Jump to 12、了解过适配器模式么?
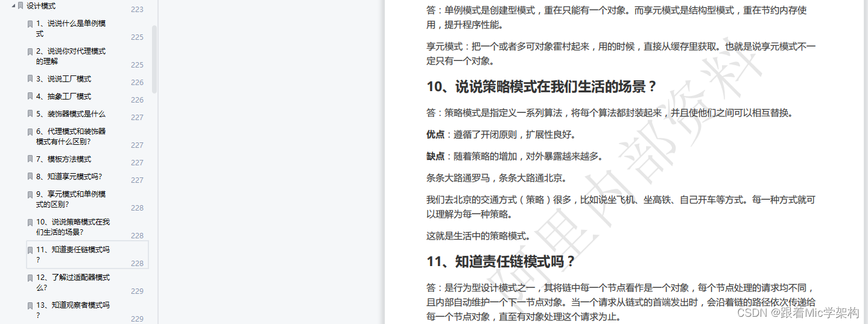Image resolution: width=868 pixels, height=324 pixels. [x=73, y=282]
